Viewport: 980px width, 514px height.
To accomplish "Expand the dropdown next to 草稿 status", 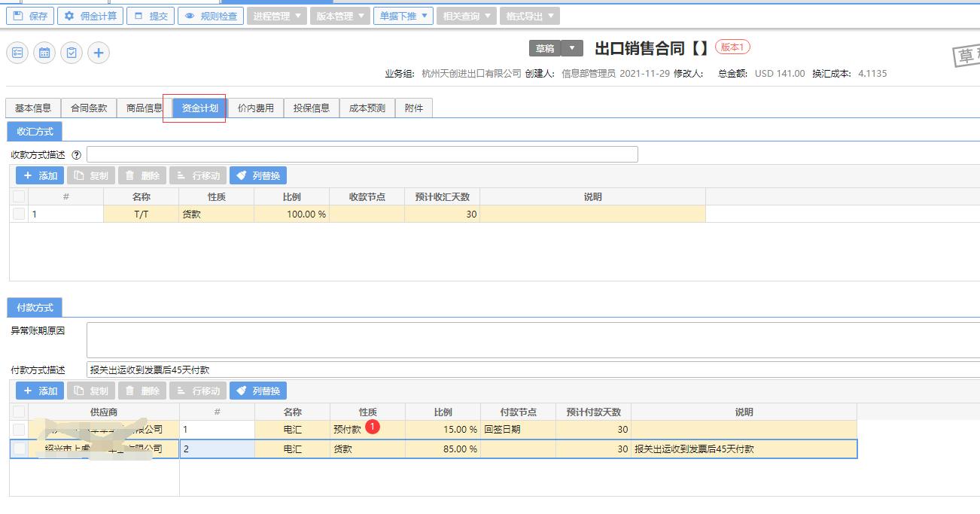I will [572, 46].
